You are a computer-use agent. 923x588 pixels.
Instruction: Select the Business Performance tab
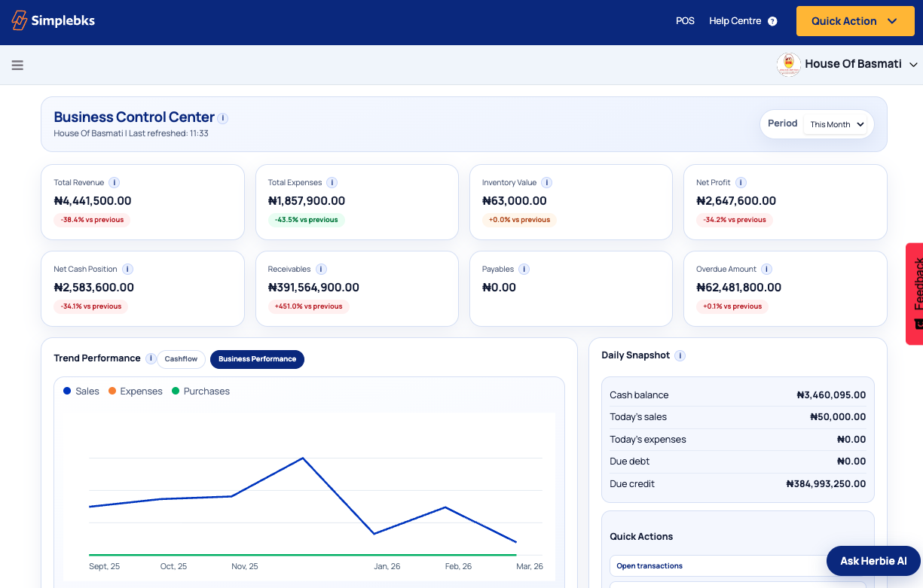coord(257,359)
